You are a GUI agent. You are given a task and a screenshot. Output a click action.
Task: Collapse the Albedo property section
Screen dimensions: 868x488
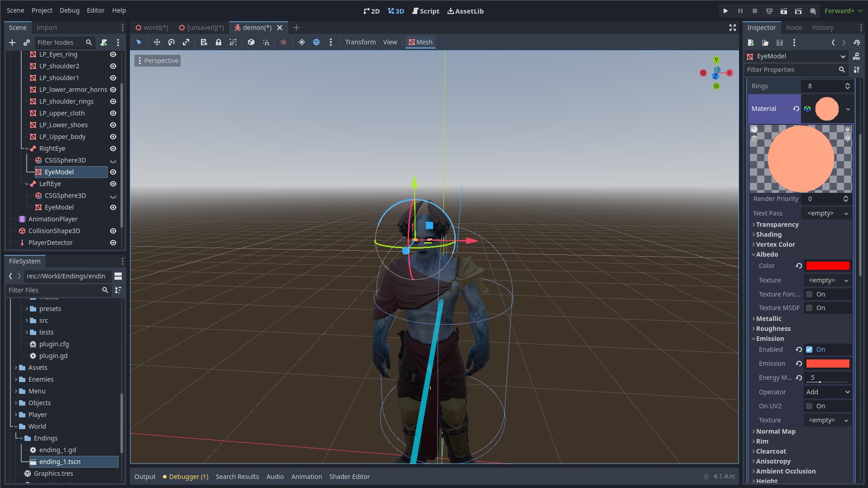767,254
